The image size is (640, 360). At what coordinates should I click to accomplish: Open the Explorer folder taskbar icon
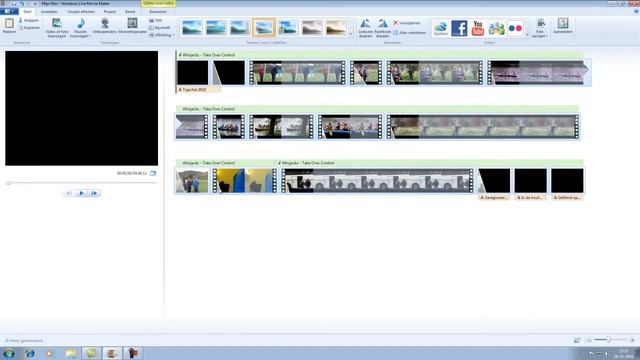[x=71, y=353]
